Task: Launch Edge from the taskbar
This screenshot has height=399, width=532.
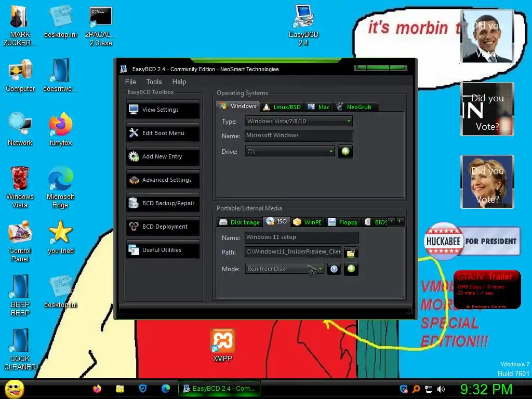Action: [x=166, y=389]
